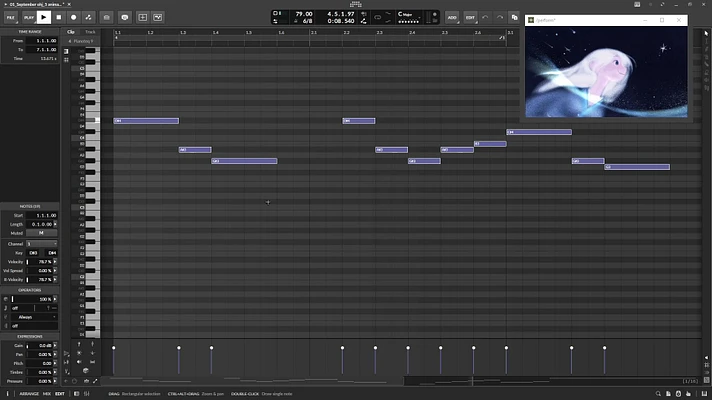Switch to EDIT view
Screen dimensions: 712x400
pos(59,394)
